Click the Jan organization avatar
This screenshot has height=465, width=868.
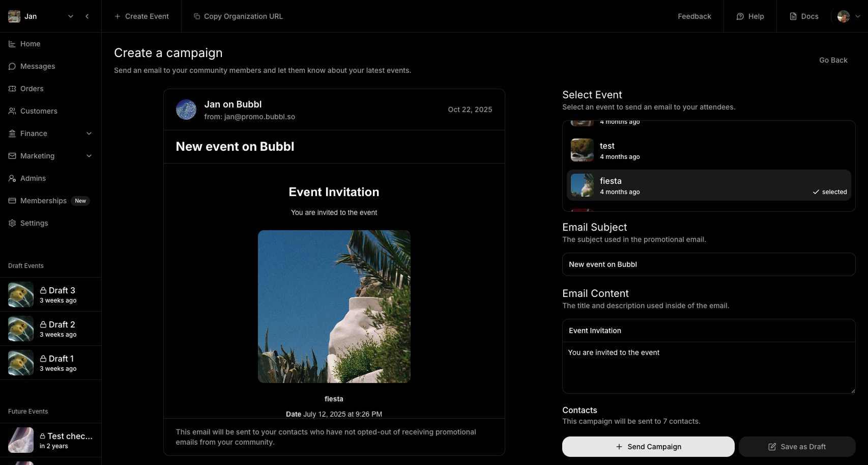(14, 16)
